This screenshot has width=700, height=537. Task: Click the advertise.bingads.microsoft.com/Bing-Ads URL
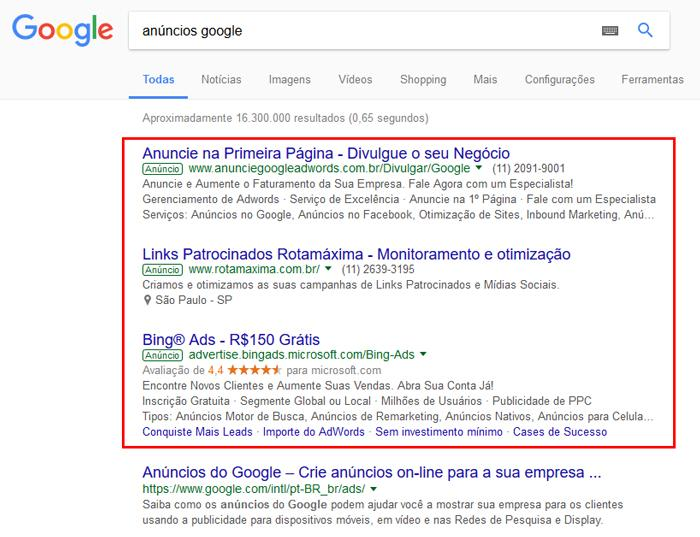point(302,355)
